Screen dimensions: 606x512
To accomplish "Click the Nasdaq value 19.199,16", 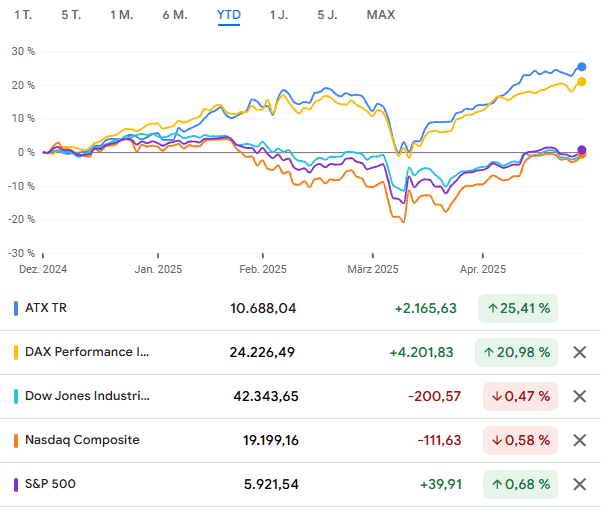I will click(271, 441).
